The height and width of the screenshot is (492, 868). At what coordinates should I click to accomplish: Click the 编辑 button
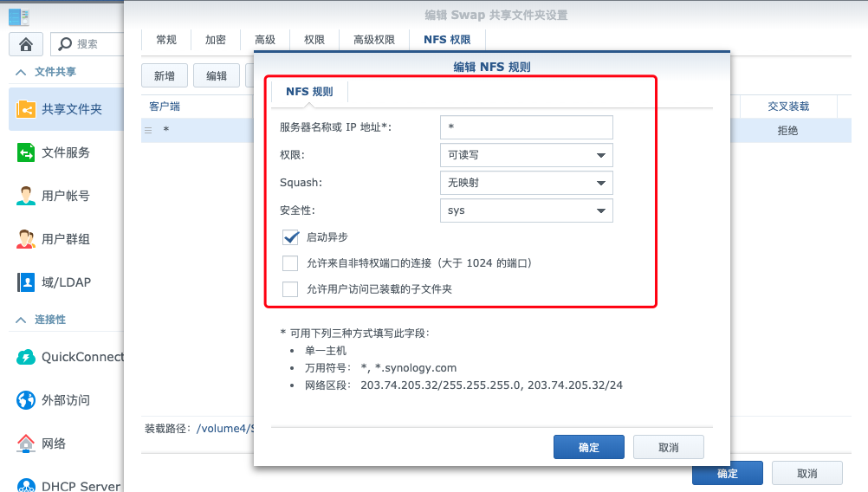pyautogui.click(x=217, y=76)
